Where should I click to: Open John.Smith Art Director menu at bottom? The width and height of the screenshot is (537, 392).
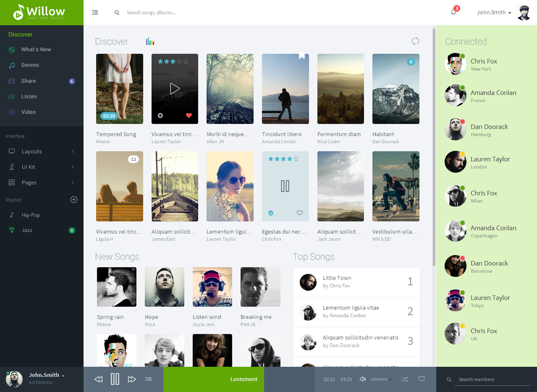47,375
